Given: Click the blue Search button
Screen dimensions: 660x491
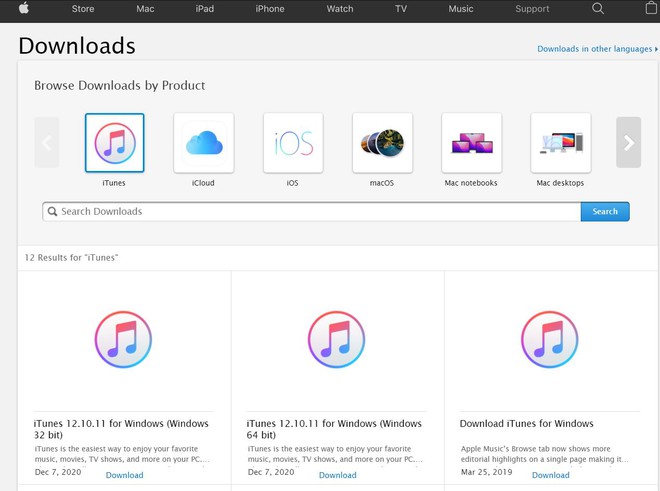Looking at the screenshot, I should (x=605, y=211).
